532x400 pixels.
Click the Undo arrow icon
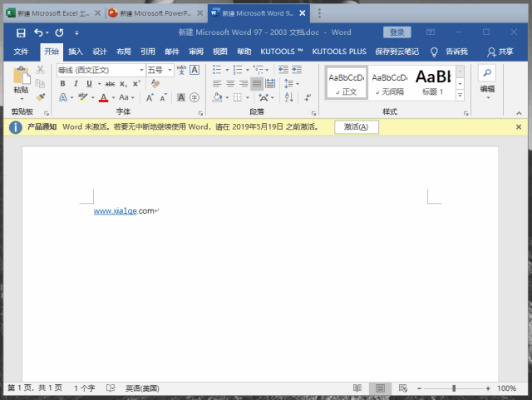(38, 32)
